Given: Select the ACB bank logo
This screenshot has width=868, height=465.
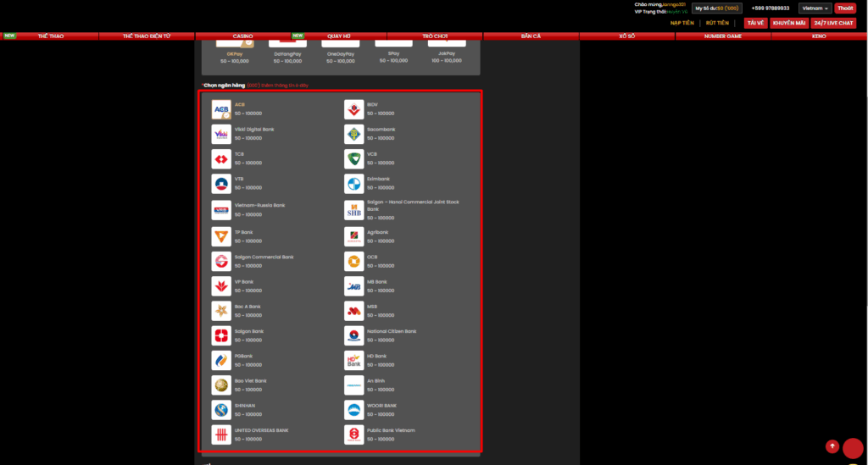Looking at the screenshot, I should [221, 109].
